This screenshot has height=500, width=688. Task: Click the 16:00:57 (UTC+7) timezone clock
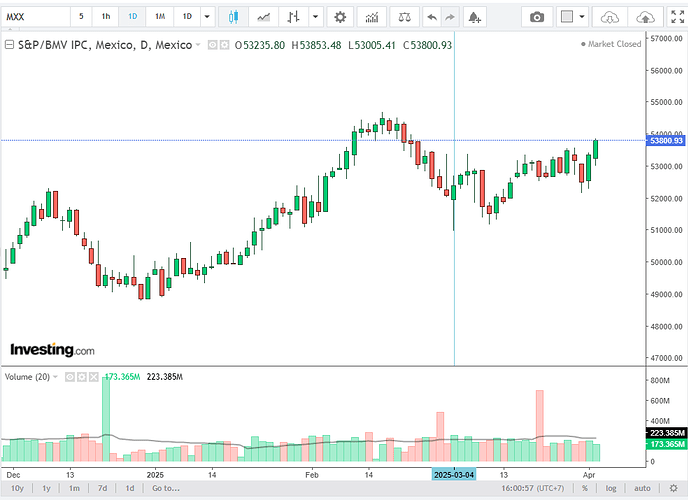pos(533,488)
